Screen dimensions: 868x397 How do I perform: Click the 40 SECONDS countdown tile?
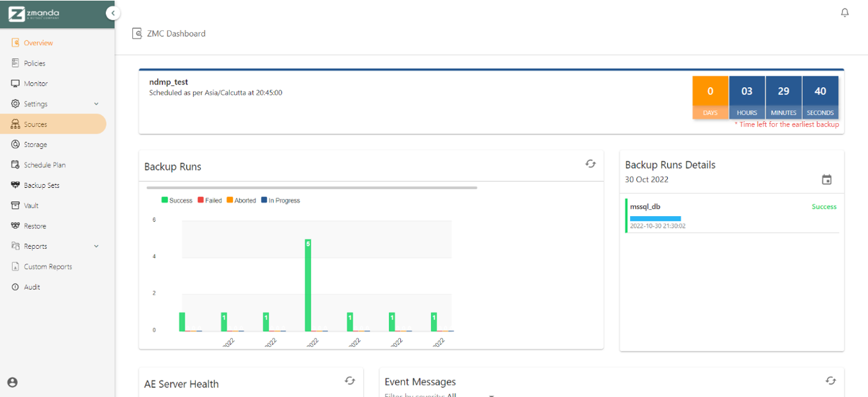coord(821,97)
